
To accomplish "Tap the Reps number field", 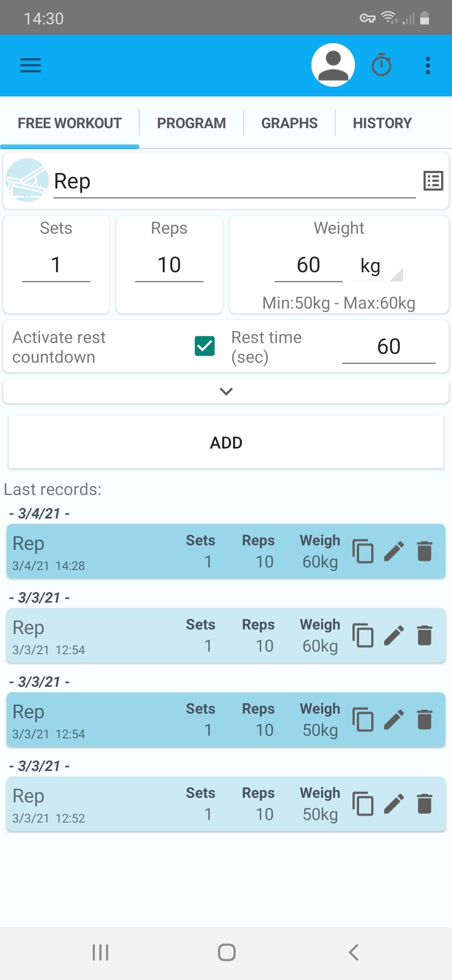I will [169, 265].
